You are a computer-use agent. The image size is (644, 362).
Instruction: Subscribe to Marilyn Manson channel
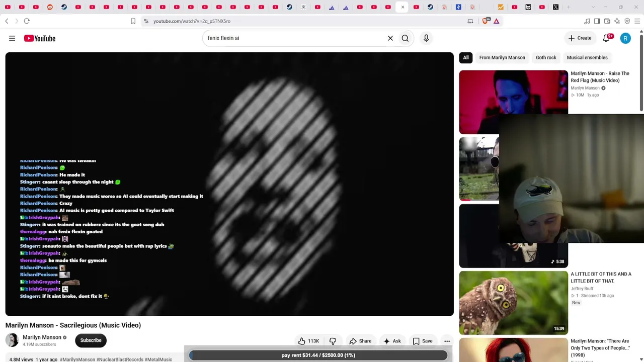[91, 340]
